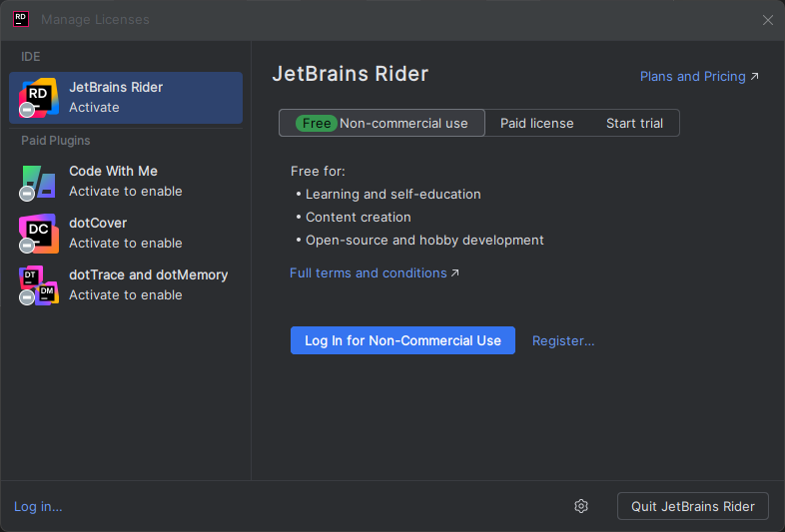The height and width of the screenshot is (532, 785).
Task: Switch to the Start trial tab
Action: pos(634,123)
